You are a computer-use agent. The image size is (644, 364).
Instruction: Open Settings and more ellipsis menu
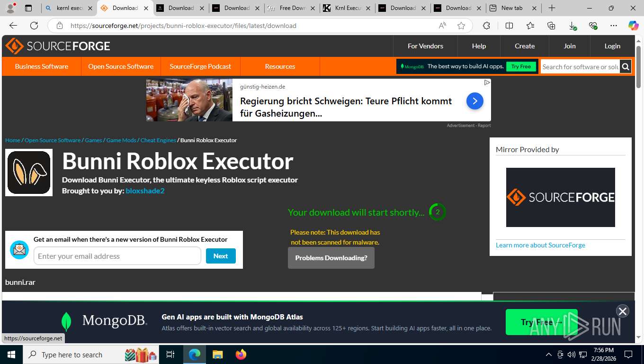coord(614,26)
